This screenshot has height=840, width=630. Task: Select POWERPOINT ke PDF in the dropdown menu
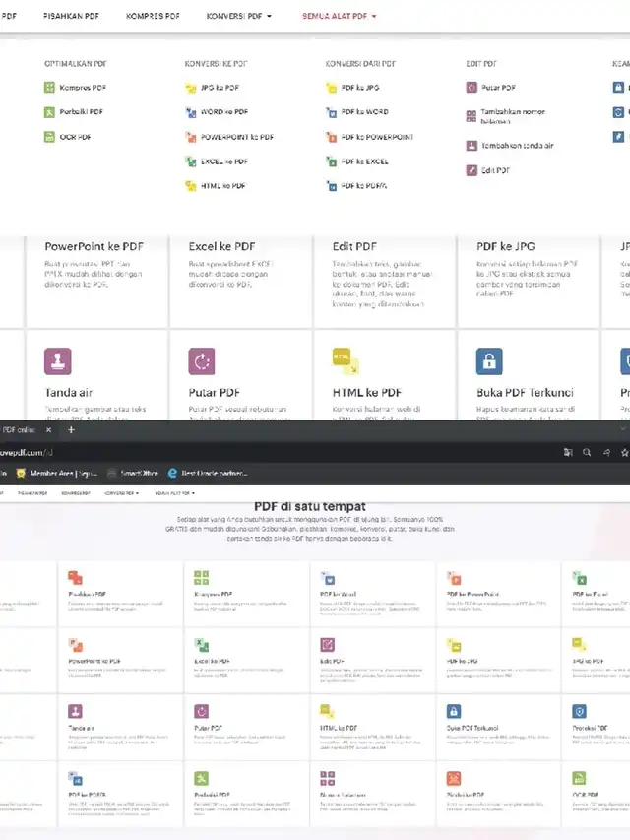click(x=237, y=137)
